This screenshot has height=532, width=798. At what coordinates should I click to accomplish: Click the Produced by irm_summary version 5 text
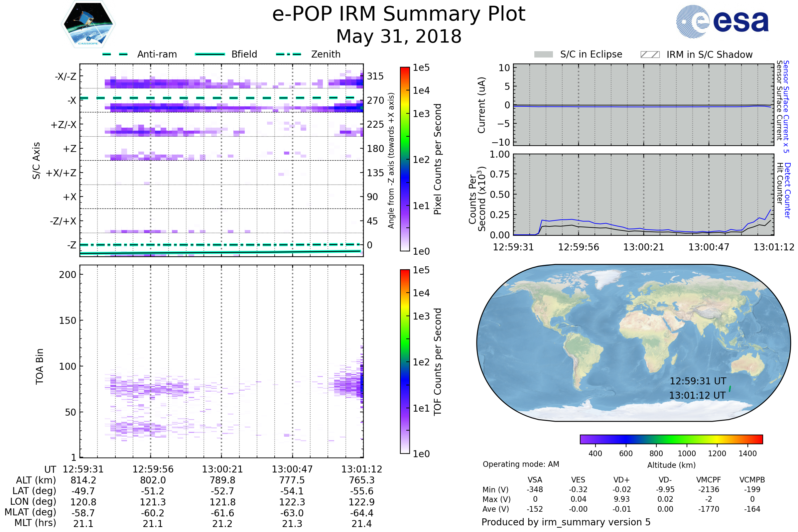566,522
